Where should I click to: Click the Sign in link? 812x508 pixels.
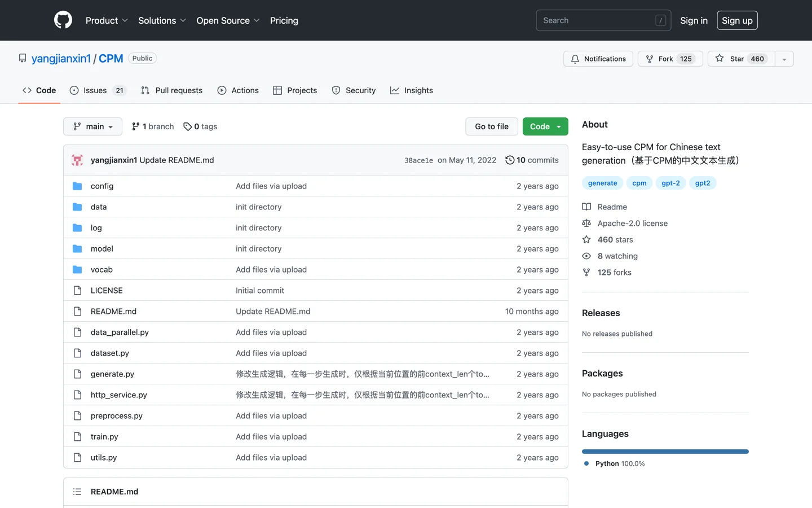(694, 20)
